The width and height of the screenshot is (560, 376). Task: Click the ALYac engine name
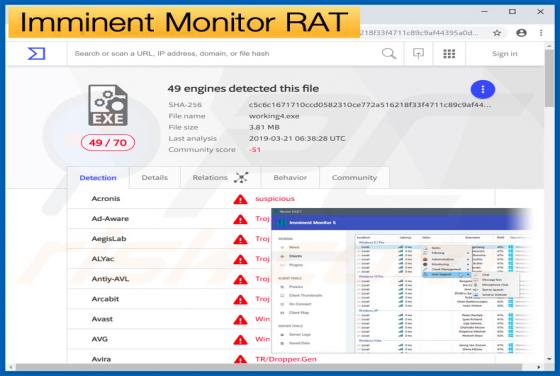[103, 259]
